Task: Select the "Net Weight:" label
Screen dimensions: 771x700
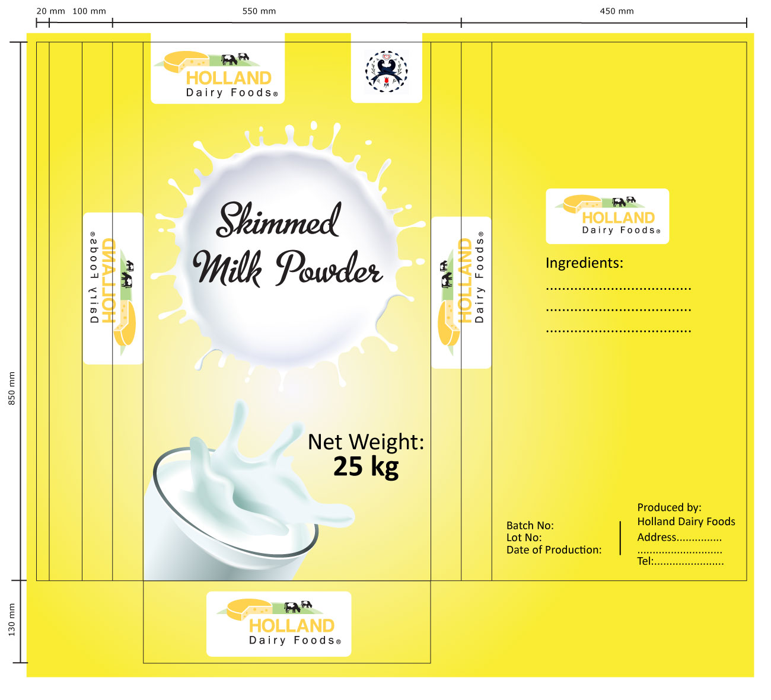Action: pos(366,442)
